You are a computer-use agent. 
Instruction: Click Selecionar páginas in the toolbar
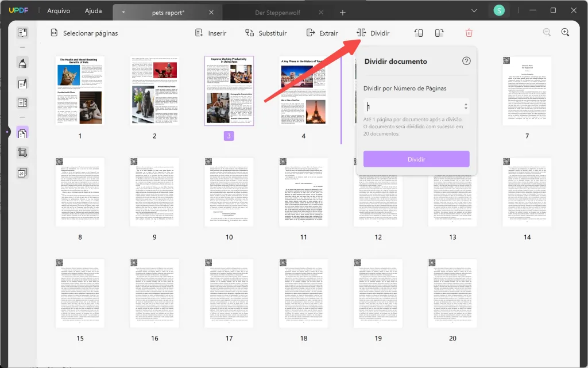tap(85, 33)
